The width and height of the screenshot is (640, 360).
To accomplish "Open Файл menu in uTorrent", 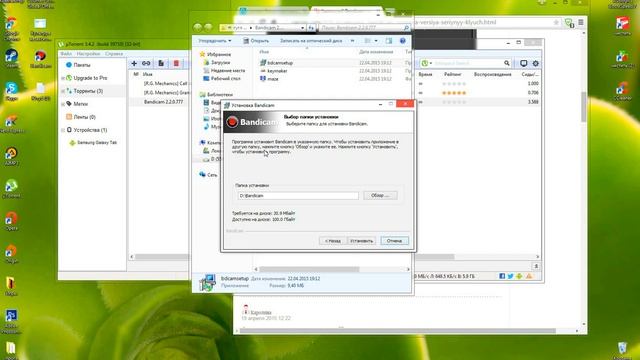I will 66,54.
